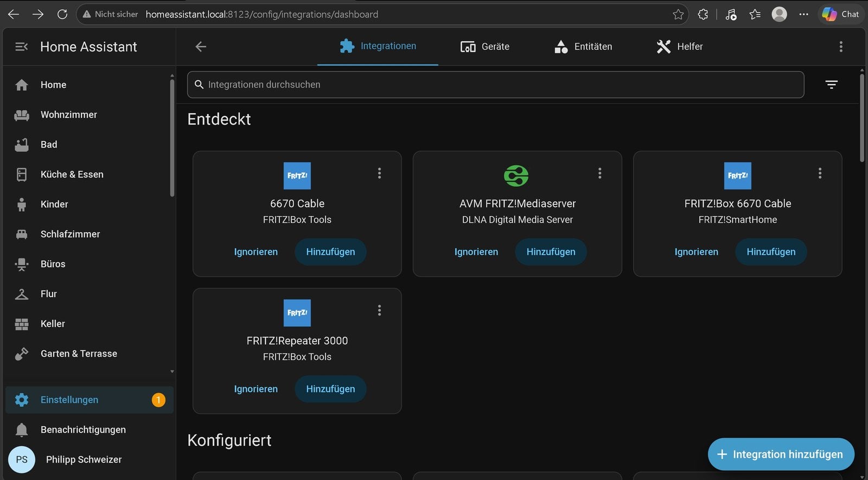The height and width of the screenshot is (480, 868).
Task: Add the FRITZ!Box 6670 Cable SmartHome integration
Action: point(771,252)
